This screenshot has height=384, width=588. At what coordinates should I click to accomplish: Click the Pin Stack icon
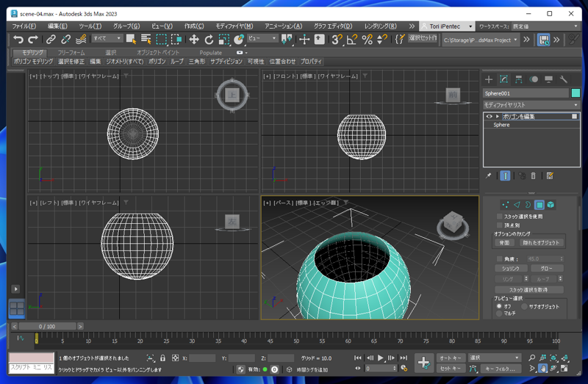(x=488, y=175)
